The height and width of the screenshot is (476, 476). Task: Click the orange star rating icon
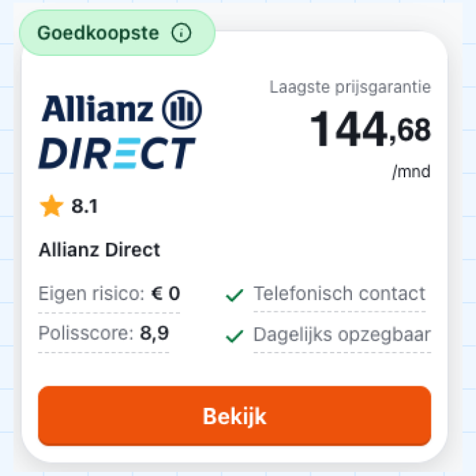click(x=51, y=206)
